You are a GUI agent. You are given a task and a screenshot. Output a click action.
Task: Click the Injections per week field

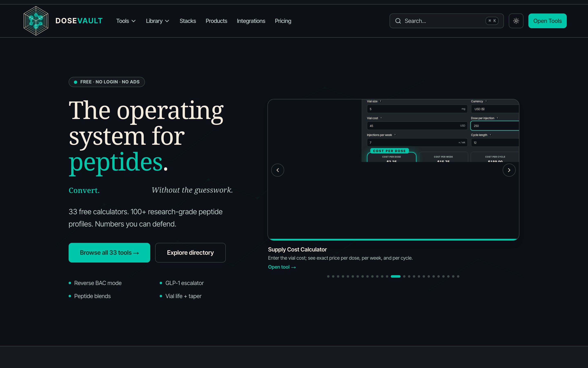[x=417, y=142]
